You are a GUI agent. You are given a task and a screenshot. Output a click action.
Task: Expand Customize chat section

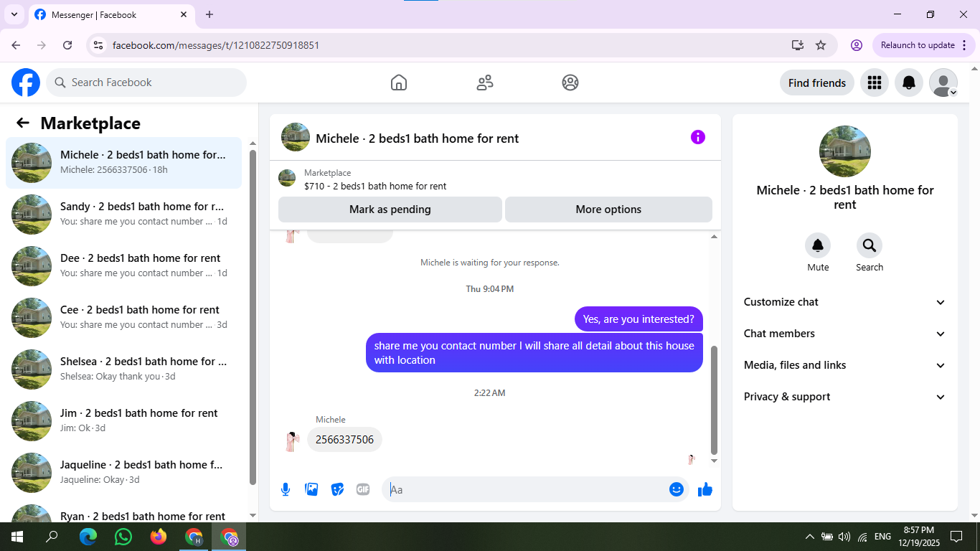pyautogui.click(x=844, y=302)
